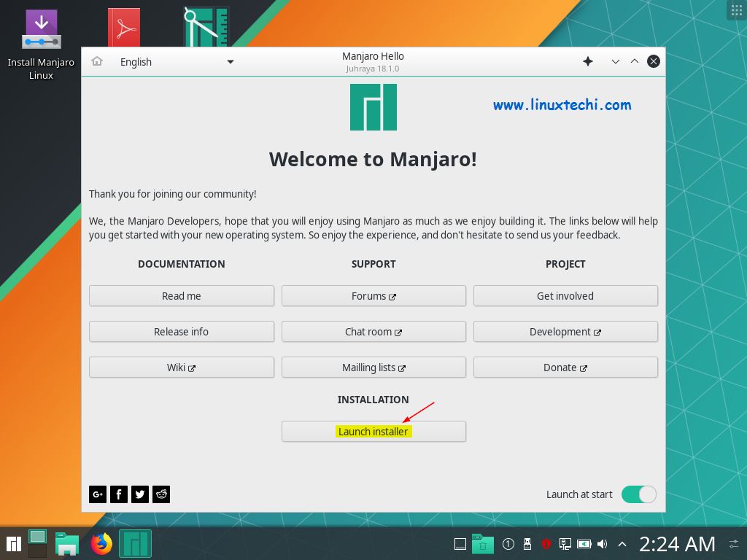Image resolution: width=747 pixels, height=560 pixels.
Task: Click the Facebook icon at the bottom
Action: click(x=118, y=494)
